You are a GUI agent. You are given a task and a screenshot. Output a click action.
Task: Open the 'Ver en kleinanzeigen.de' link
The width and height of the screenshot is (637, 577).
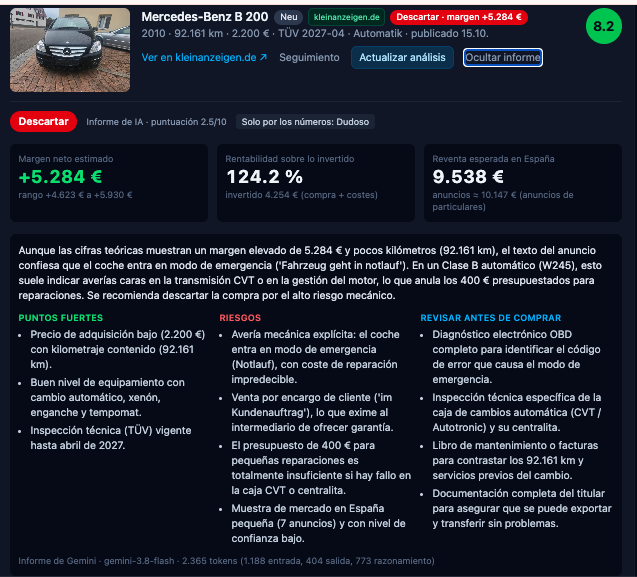(204, 58)
